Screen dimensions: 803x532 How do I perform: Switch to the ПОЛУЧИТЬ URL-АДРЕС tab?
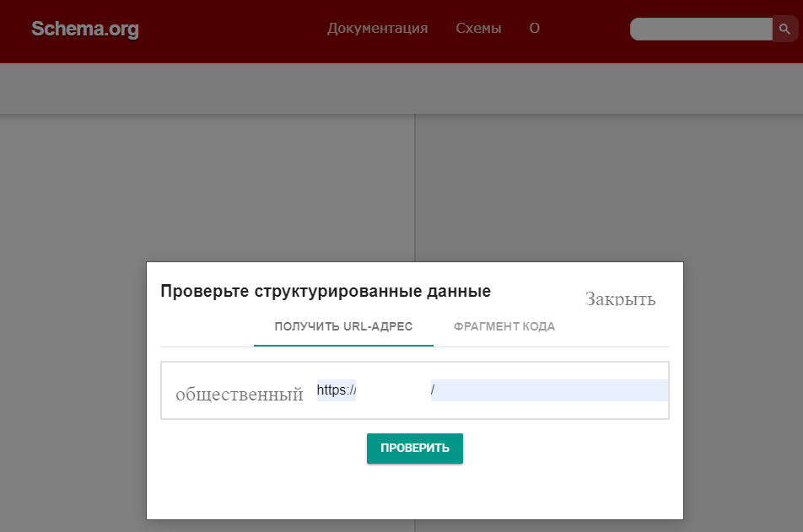[x=343, y=327]
